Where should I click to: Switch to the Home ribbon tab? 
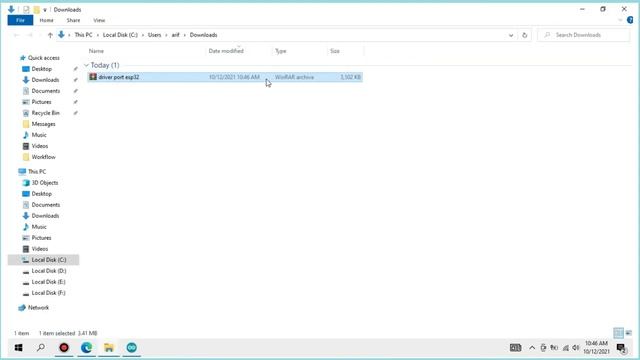coord(46,20)
